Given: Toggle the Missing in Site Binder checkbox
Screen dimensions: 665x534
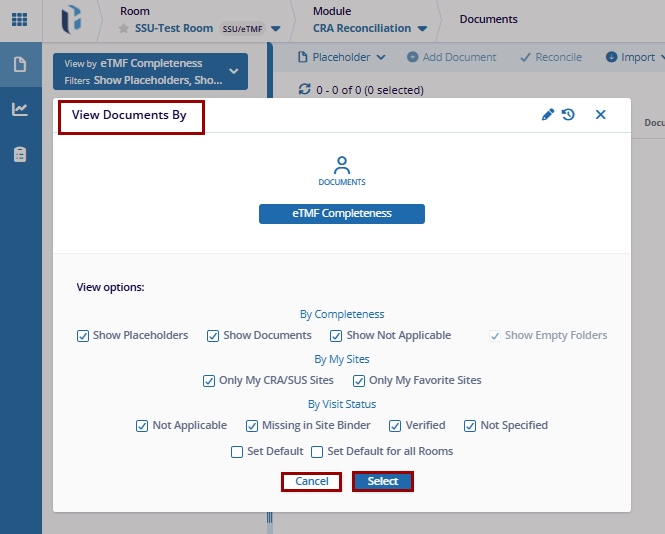Looking at the screenshot, I should coord(252,426).
